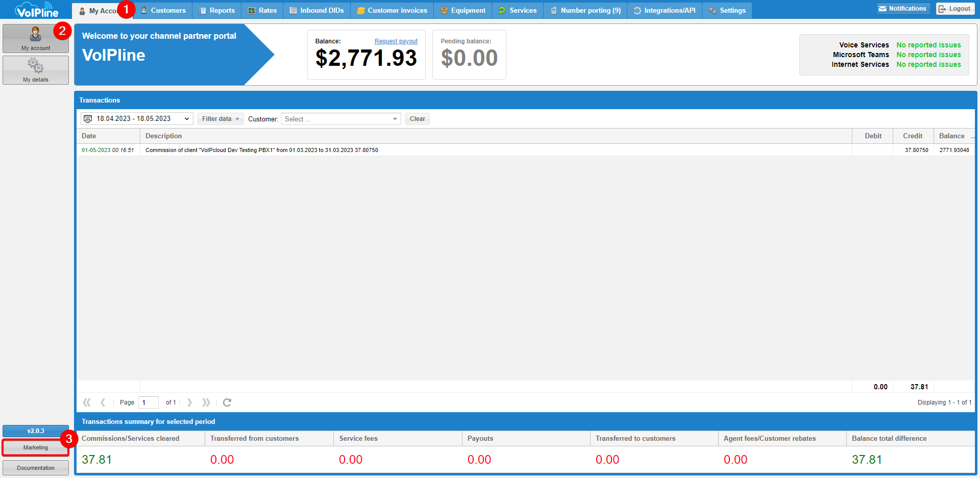Open the Services tab
Screen dimensions: 980x478
pos(518,10)
